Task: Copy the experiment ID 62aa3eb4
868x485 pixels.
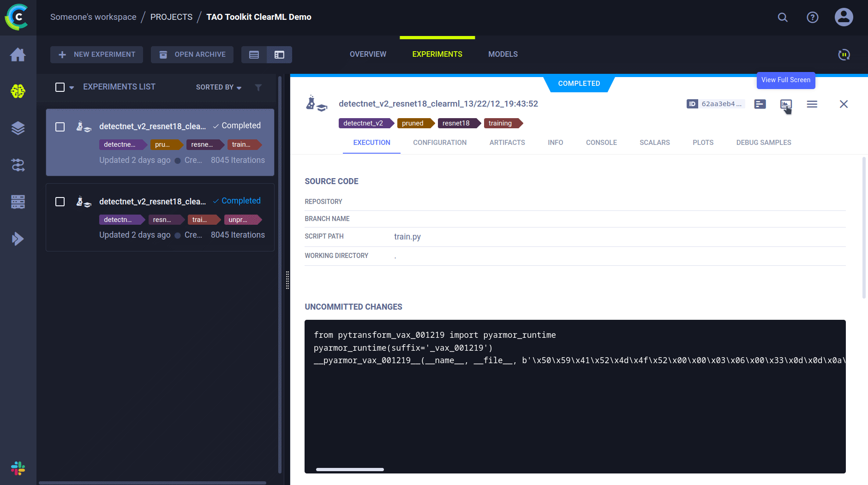Action: click(x=715, y=104)
